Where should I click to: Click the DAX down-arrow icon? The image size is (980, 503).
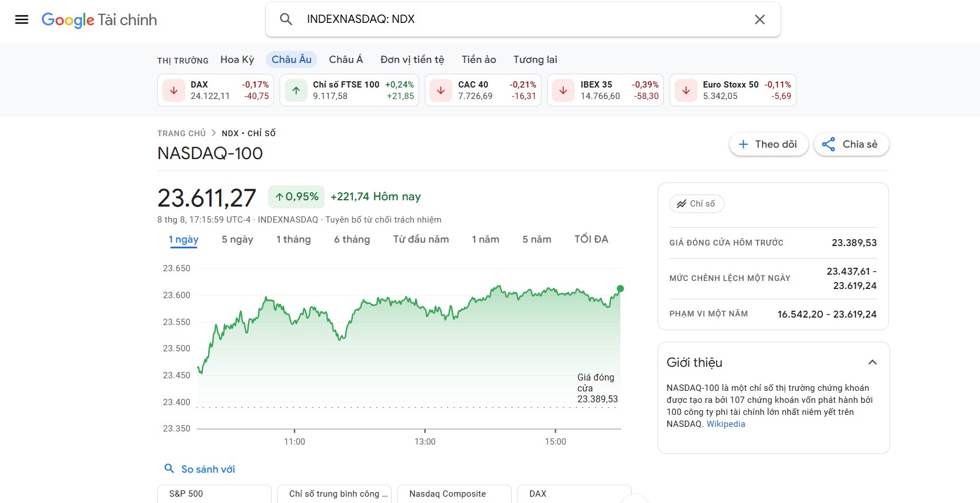[174, 90]
